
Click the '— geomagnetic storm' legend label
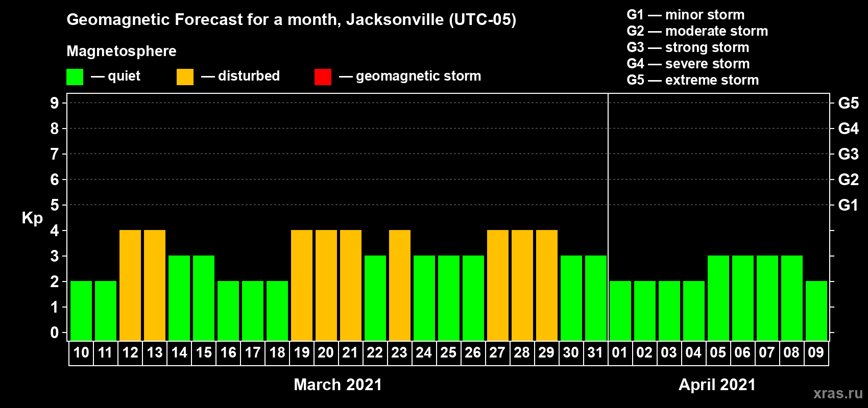[x=410, y=76]
